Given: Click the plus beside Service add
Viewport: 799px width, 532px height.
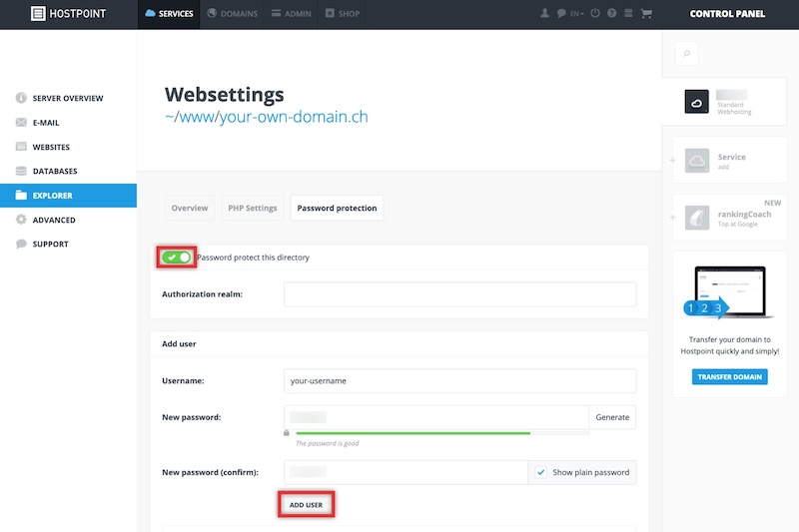Looking at the screenshot, I should (672, 161).
